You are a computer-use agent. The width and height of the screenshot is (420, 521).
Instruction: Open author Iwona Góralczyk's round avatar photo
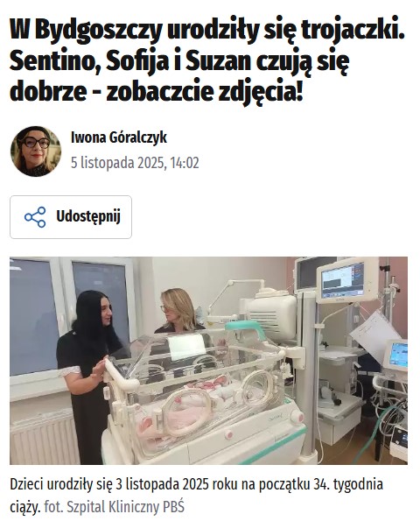[36, 151]
